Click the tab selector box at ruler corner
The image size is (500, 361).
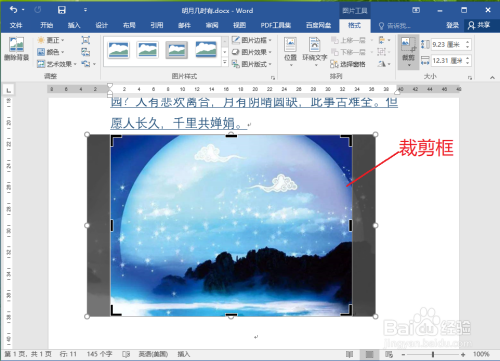click(8, 90)
